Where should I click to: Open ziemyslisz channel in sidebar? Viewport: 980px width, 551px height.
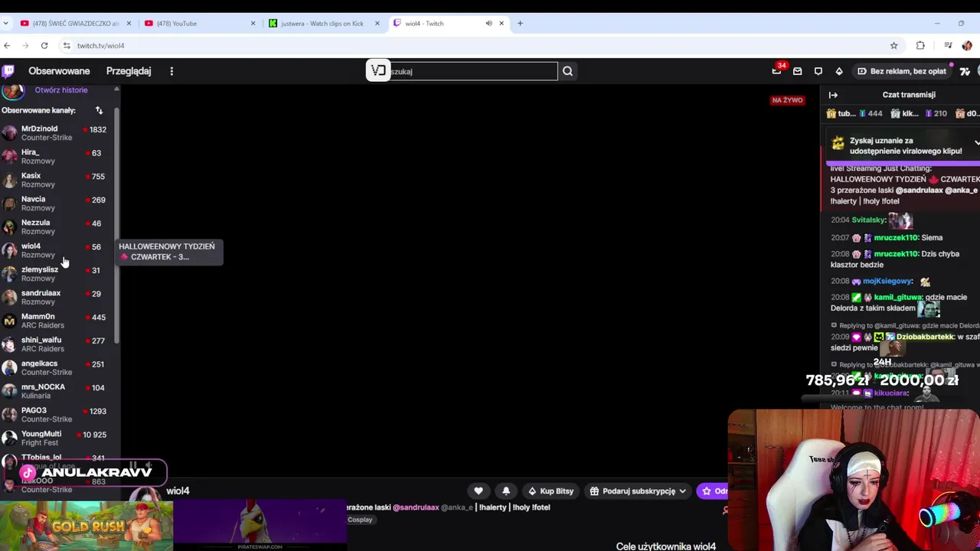tap(57, 274)
